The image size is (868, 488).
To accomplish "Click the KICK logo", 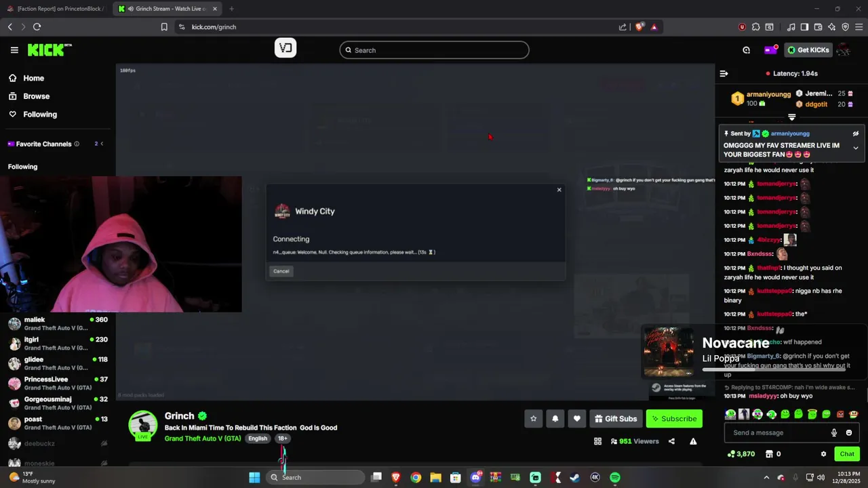I will [x=50, y=50].
